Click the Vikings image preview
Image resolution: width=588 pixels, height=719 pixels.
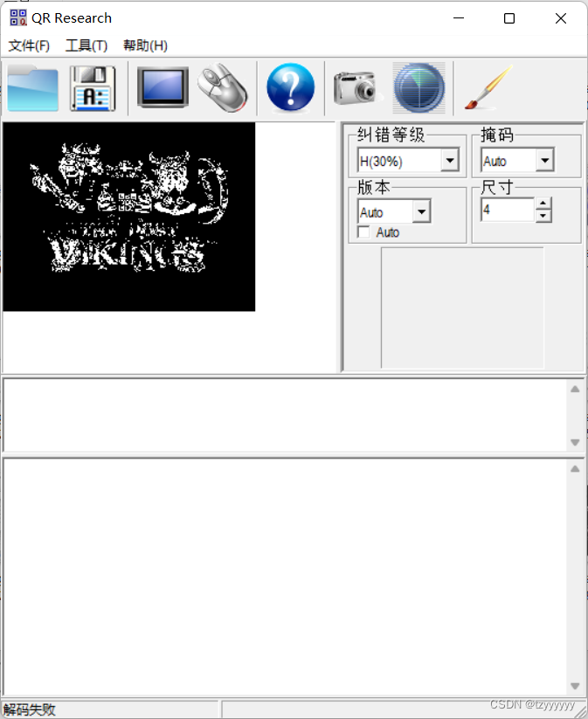129,217
